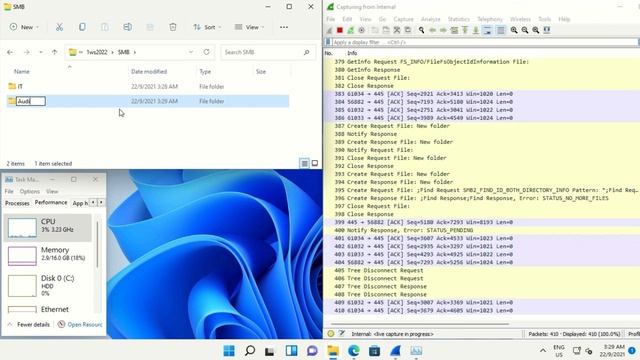
Task: Stop capturing packets in Wireshark
Action: point(340,30)
